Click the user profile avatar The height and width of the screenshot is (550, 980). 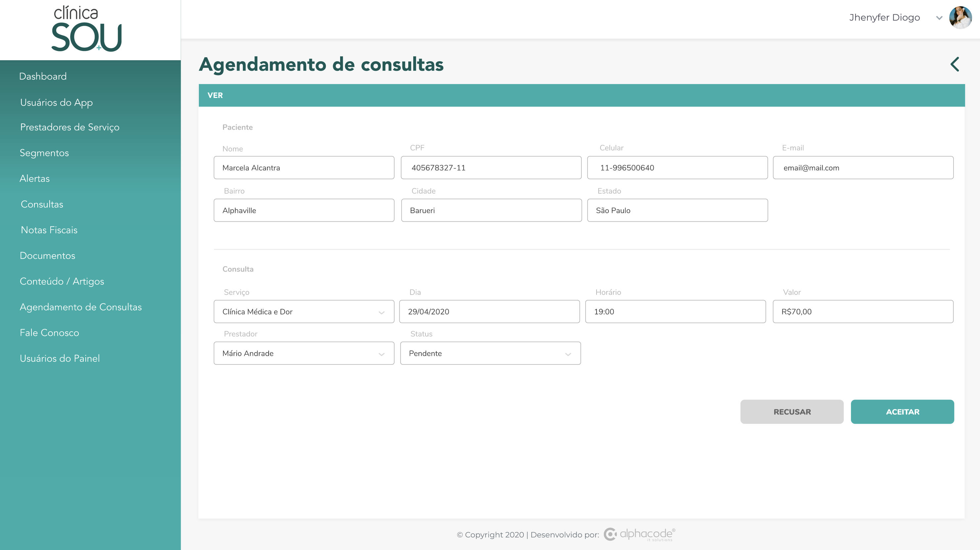point(960,18)
